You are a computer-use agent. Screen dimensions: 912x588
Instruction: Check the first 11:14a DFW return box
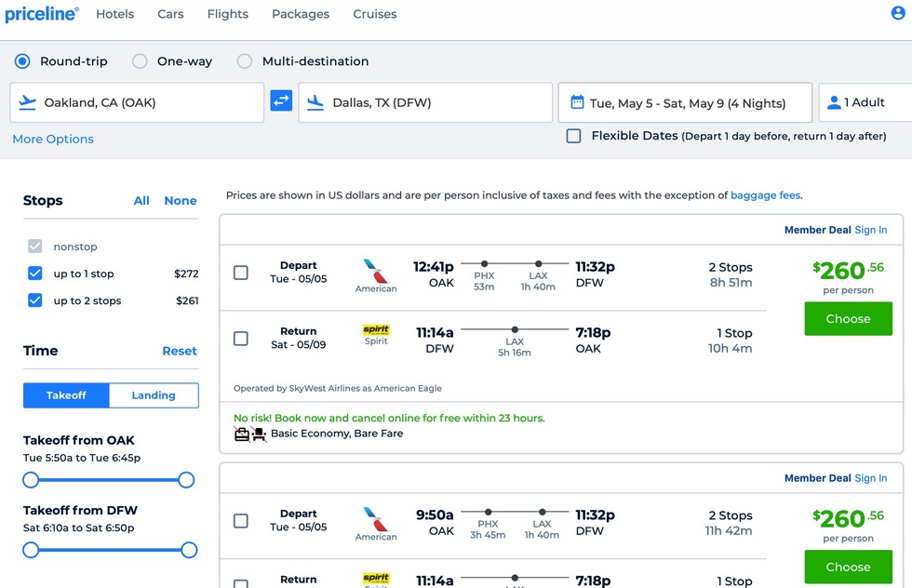click(x=241, y=339)
